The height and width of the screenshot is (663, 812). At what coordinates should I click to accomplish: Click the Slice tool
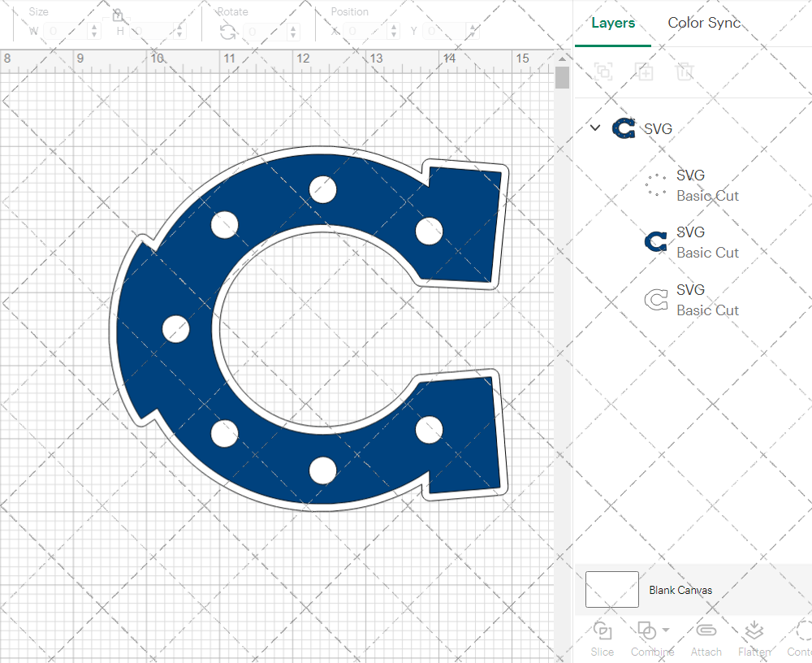tap(603, 639)
